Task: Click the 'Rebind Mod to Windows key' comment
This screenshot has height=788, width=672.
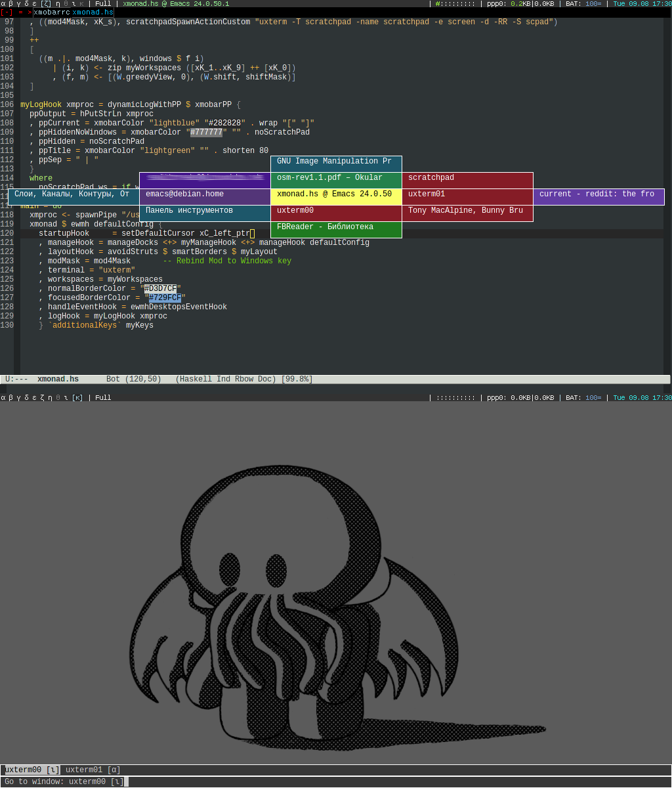Action: (x=227, y=261)
